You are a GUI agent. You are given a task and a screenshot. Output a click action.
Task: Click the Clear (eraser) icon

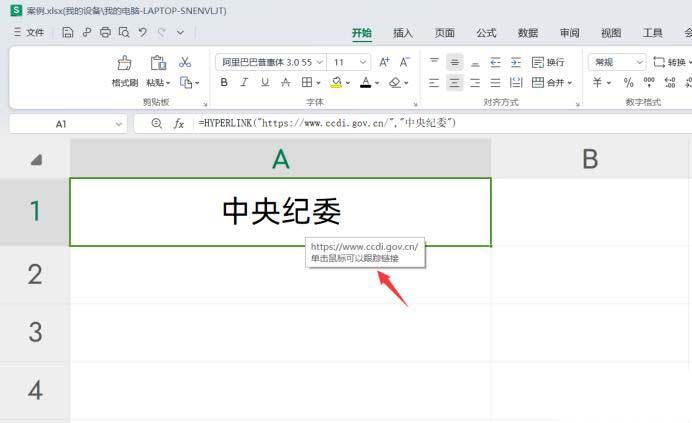pos(395,83)
